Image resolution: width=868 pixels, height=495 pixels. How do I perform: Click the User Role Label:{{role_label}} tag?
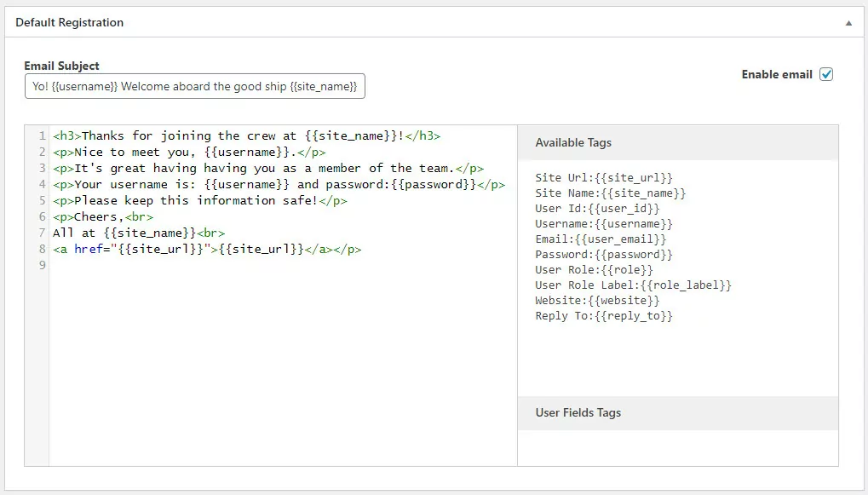633,285
